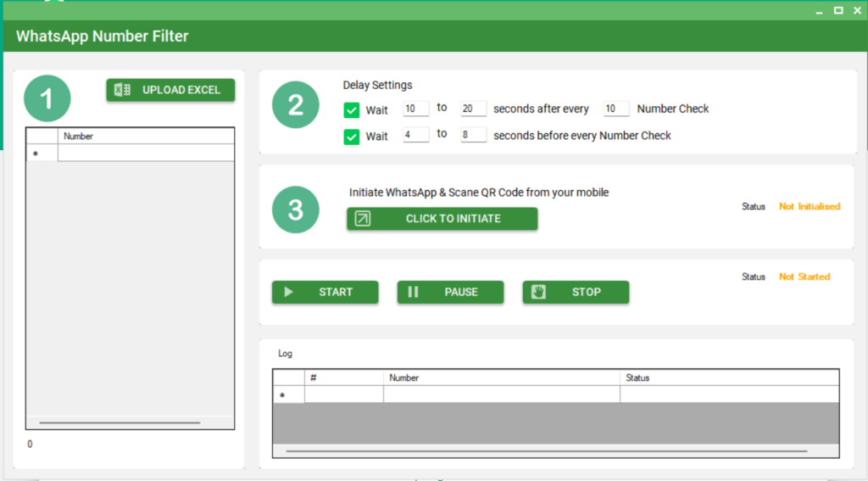
Task: Click the Status column header in Log table
Action: (x=730, y=378)
